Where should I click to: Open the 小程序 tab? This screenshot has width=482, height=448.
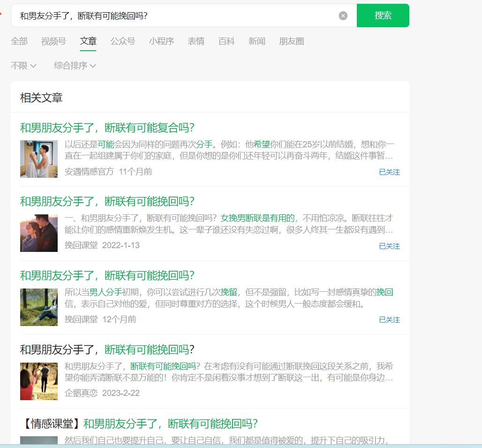[x=161, y=41]
